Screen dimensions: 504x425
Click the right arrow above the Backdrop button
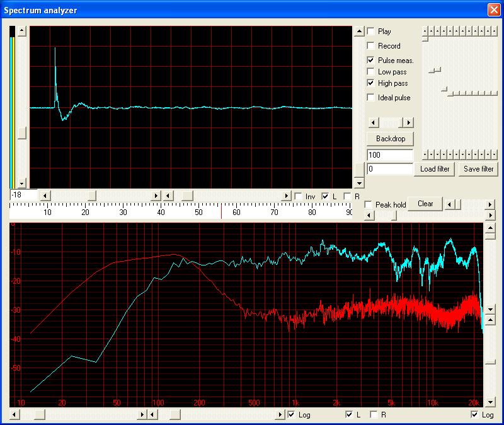click(x=408, y=122)
